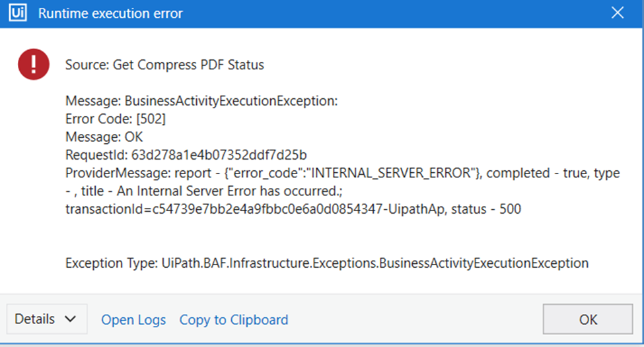The image size is (644, 347).
Task: Click empty area of blue title bar
Action: [390, 13]
